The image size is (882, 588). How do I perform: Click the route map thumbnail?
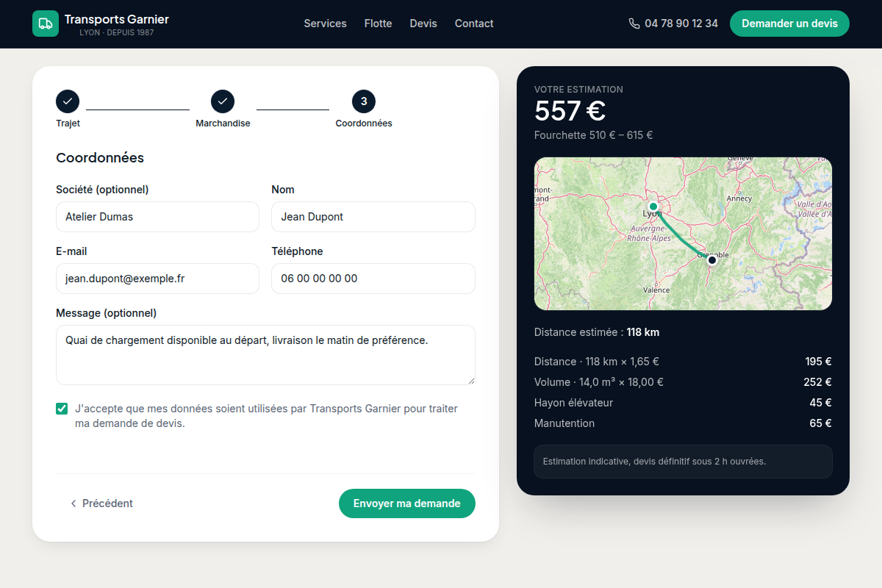tap(683, 234)
